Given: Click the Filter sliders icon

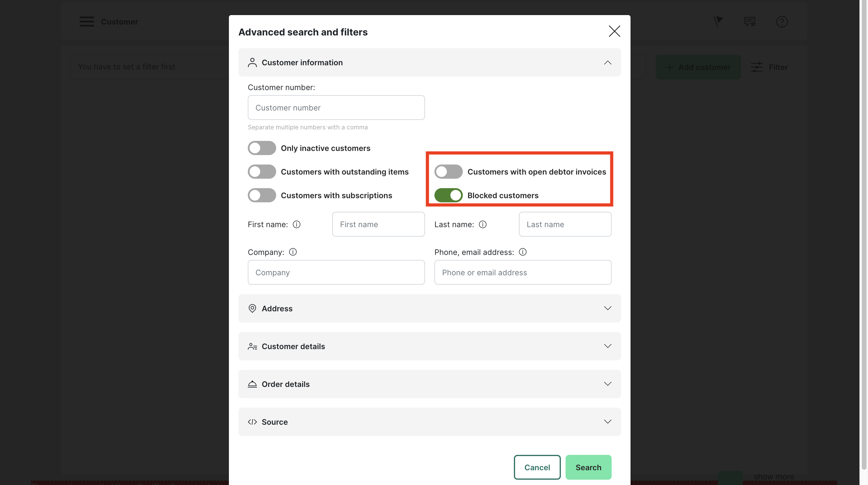Looking at the screenshot, I should [x=757, y=67].
